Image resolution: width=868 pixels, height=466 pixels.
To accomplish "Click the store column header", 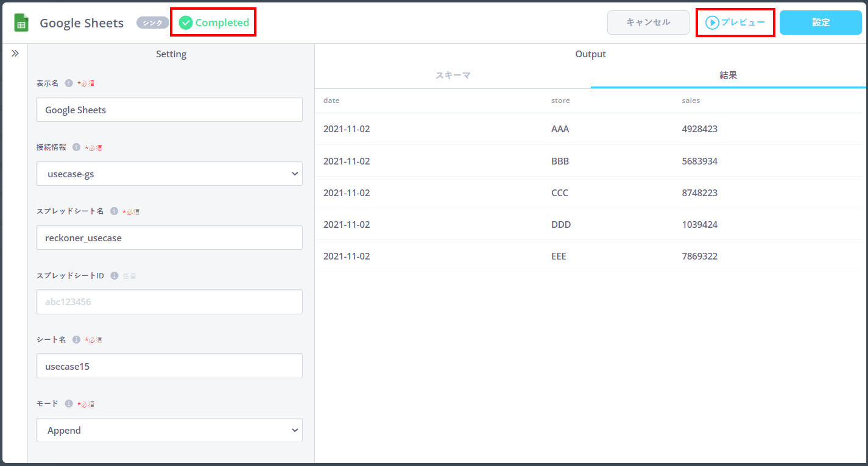I will [x=560, y=101].
